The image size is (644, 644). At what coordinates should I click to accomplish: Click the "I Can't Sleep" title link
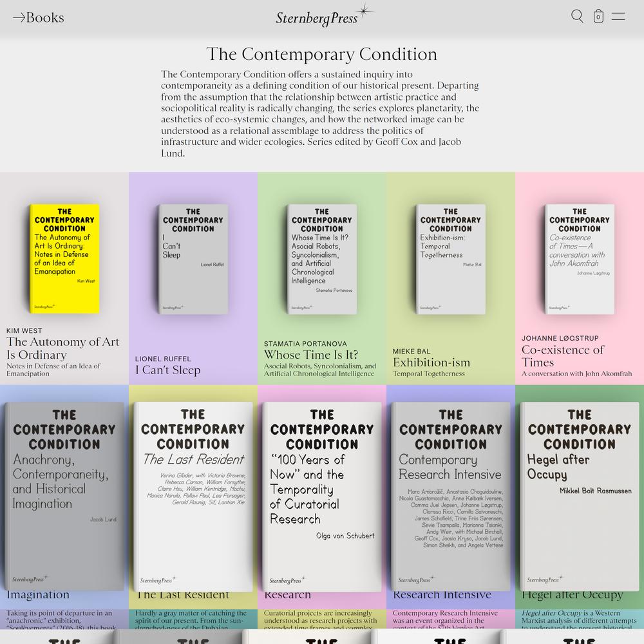tap(168, 370)
